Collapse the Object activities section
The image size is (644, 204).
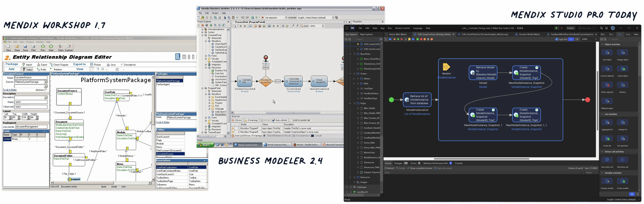click(602, 44)
